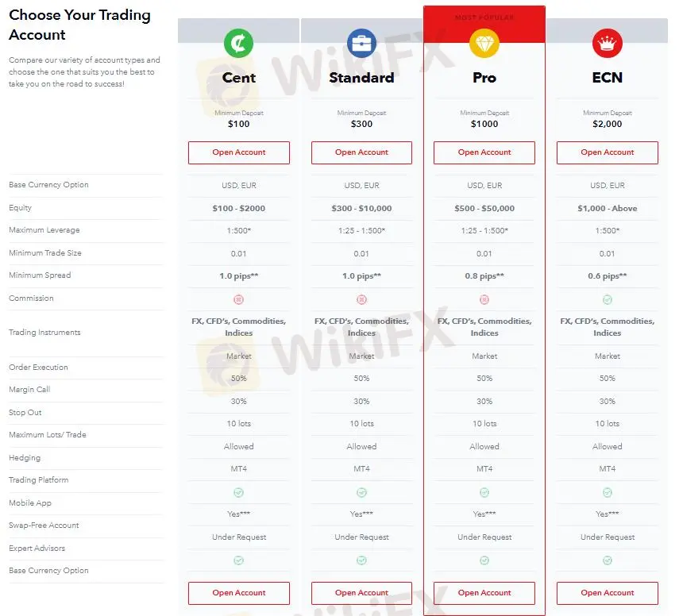Viewport: 679px width, 616px height.
Task: Click Mobile App checkmark in Standard column
Action: pos(361,492)
